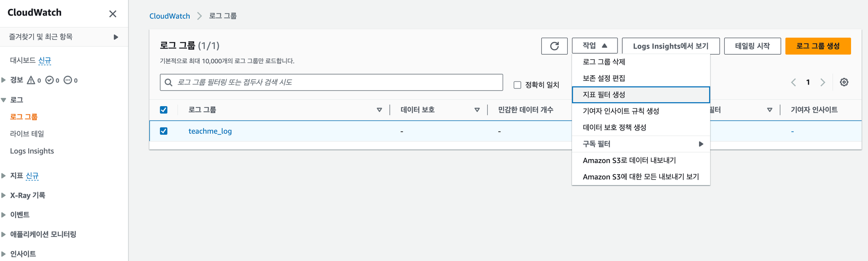868x261 pixels.
Task: Choose 기여자 인사이트 규칙 생성
Action: [x=641, y=111]
